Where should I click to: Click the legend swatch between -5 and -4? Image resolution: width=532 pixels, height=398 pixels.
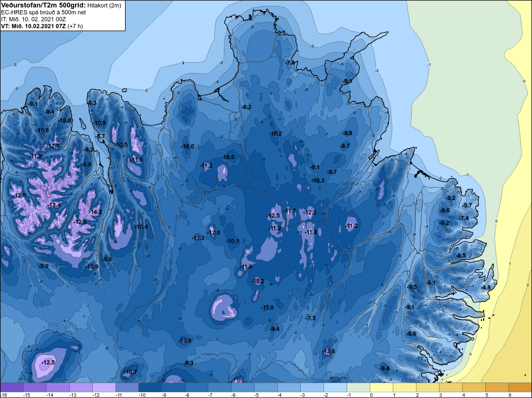(x=266, y=387)
